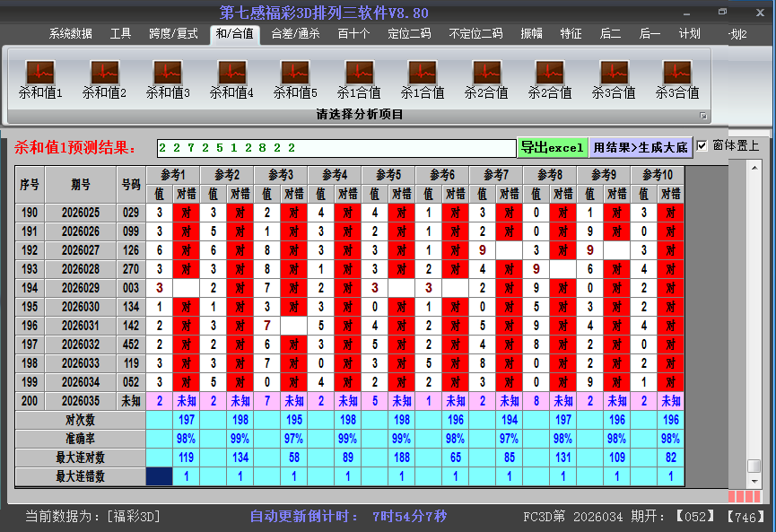The height and width of the screenshot is (532, 776).
Task: Launch the 杀和值3 analysis item
Action: tap(168, 73)
